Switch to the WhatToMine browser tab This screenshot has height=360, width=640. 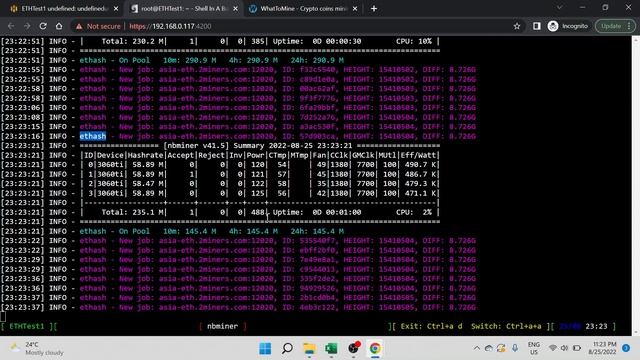[303, 9]
